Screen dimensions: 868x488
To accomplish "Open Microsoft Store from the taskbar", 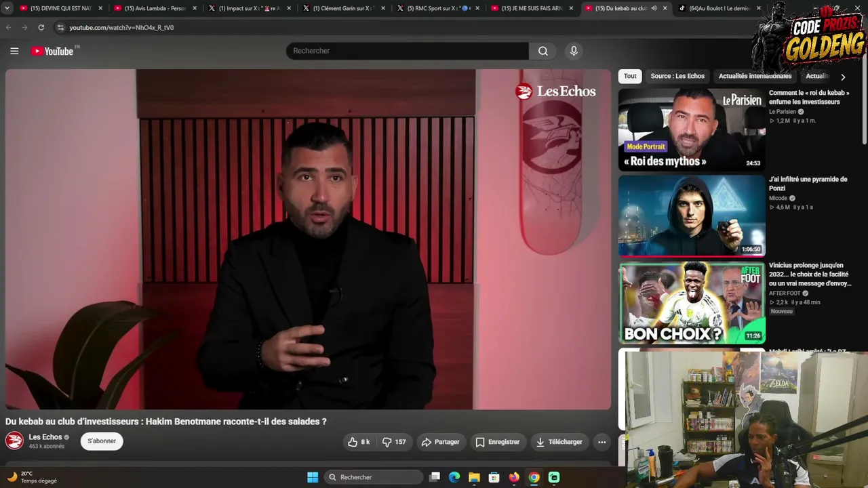I will tap(494, 477).
